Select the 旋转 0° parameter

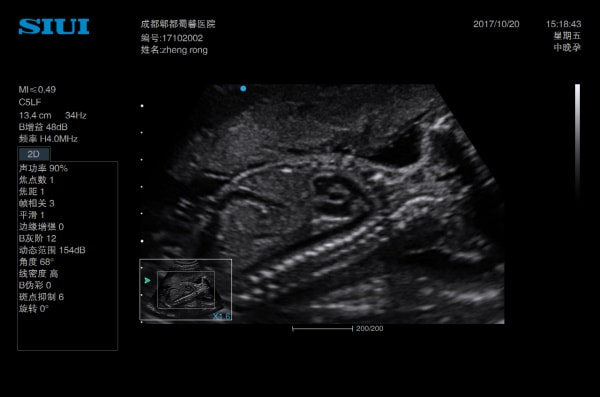[x=34, y=309]
